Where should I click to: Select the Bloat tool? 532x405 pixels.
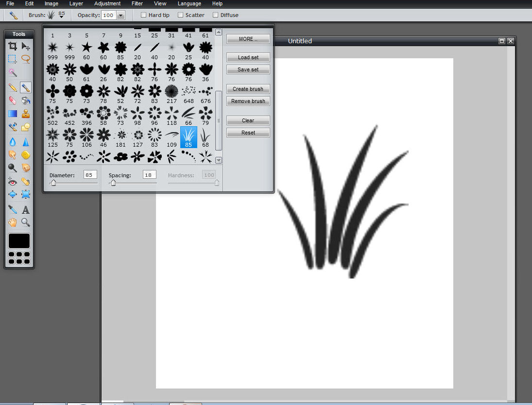click(x=13, y=194)
